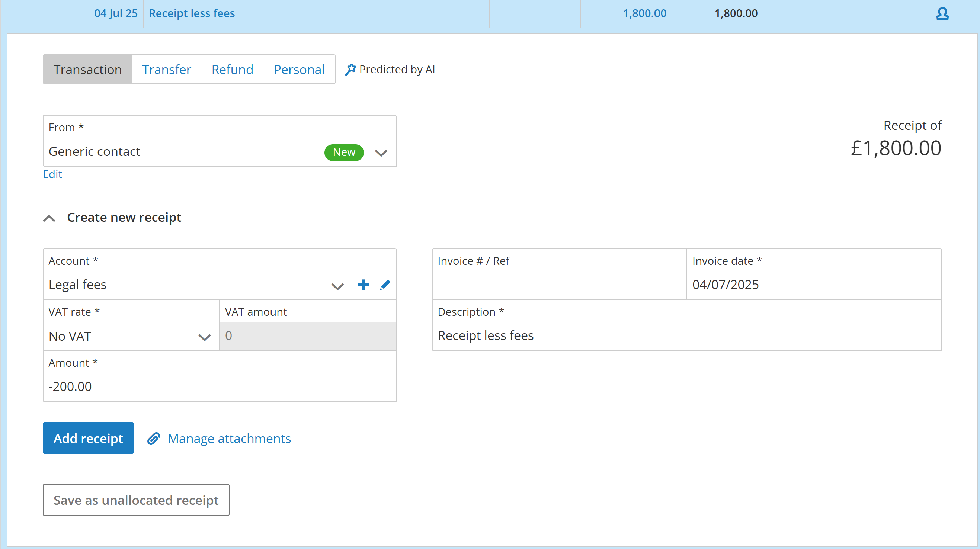Click the pencil icon to edit Legal fees account
980x549 pixels.
click(385, 285)
